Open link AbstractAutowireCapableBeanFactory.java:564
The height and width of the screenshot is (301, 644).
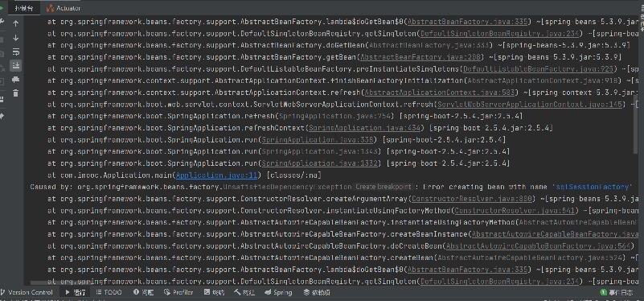[538, 246]
